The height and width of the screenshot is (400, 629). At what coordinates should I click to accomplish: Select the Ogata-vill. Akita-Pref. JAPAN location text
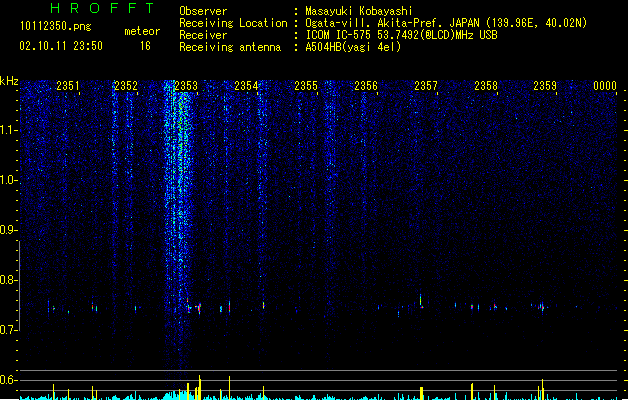(x=446, y=23)
